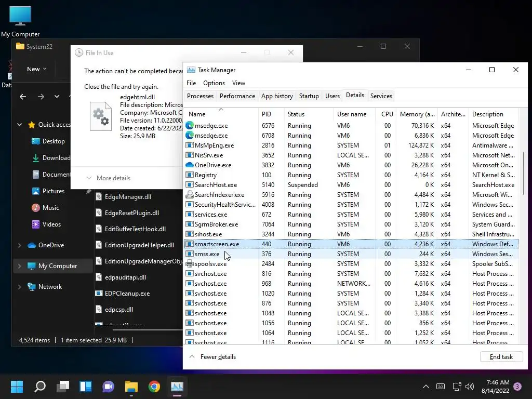The height and width of the screenshot is (399, 532).
Task: Open File Explorer taskbar icon
Action: pos(131,386)
